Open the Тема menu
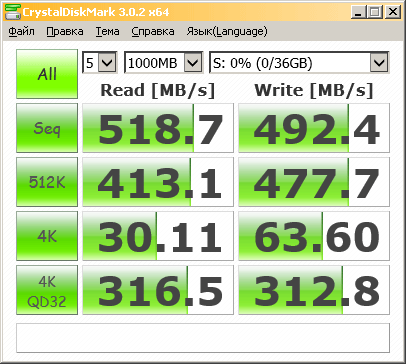Image resolution: width=406 pixels, height=364 pixels. tap(107, 31)
